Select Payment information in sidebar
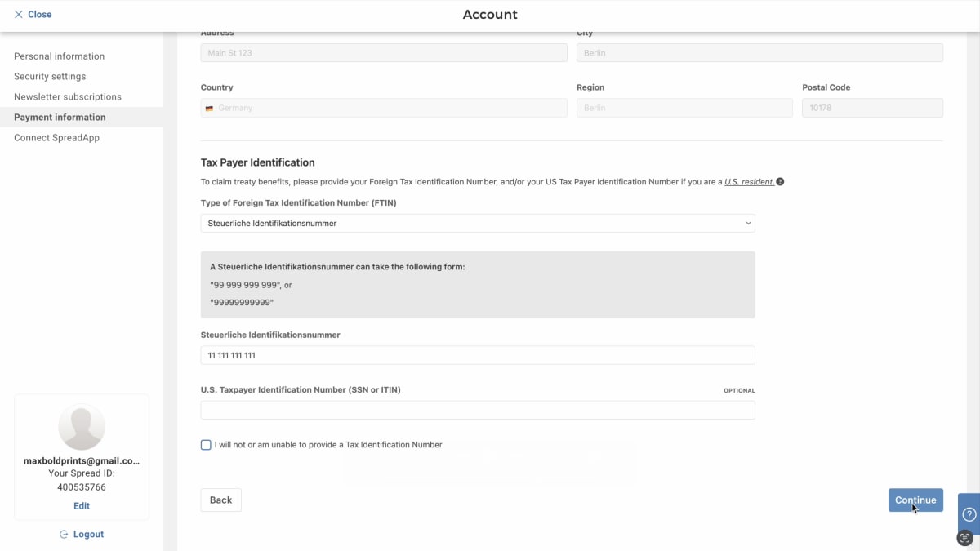980x551 pixels. click(60, 118)
